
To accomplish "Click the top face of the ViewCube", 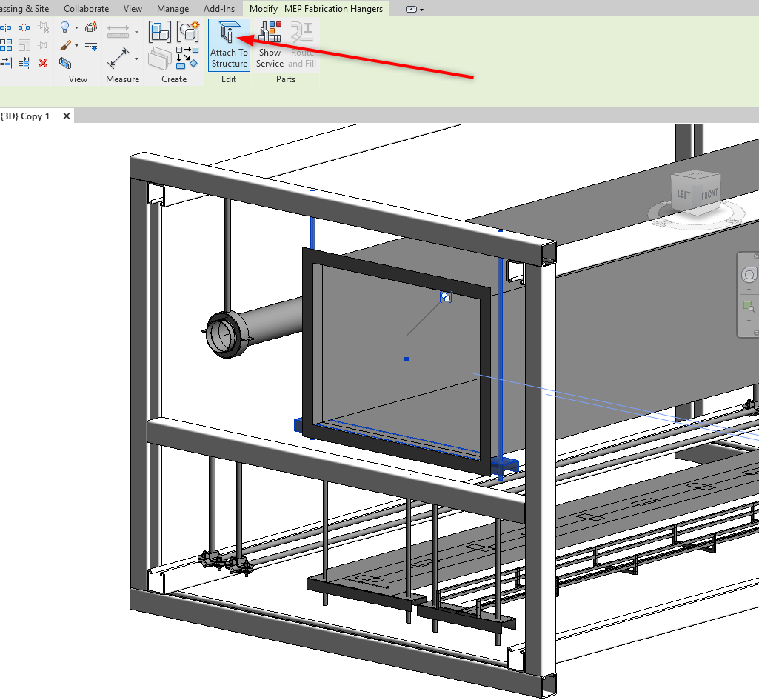I will click(696, 174).
